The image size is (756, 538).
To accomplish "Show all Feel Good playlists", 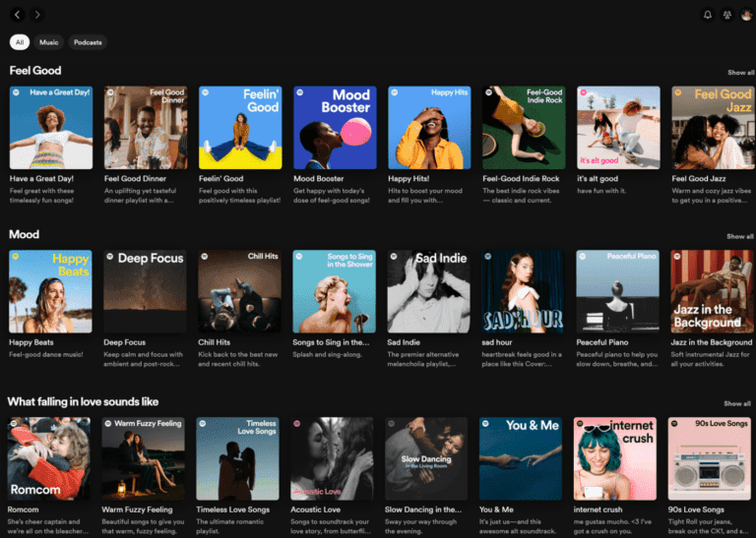I will 740,73.
